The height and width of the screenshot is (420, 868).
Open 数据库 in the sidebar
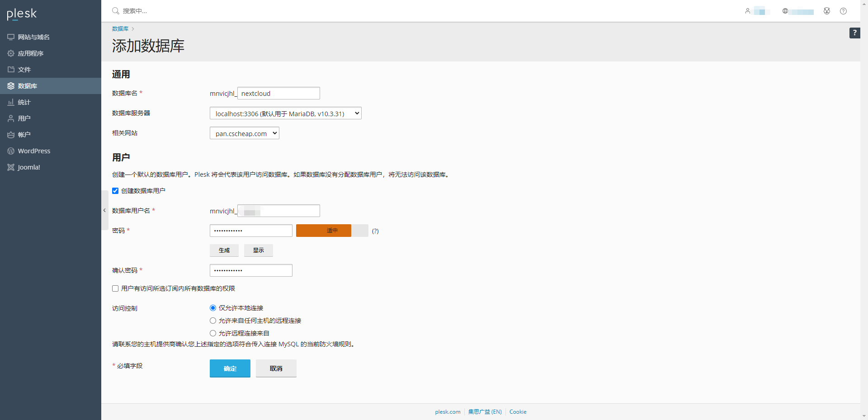pos(51,86)
